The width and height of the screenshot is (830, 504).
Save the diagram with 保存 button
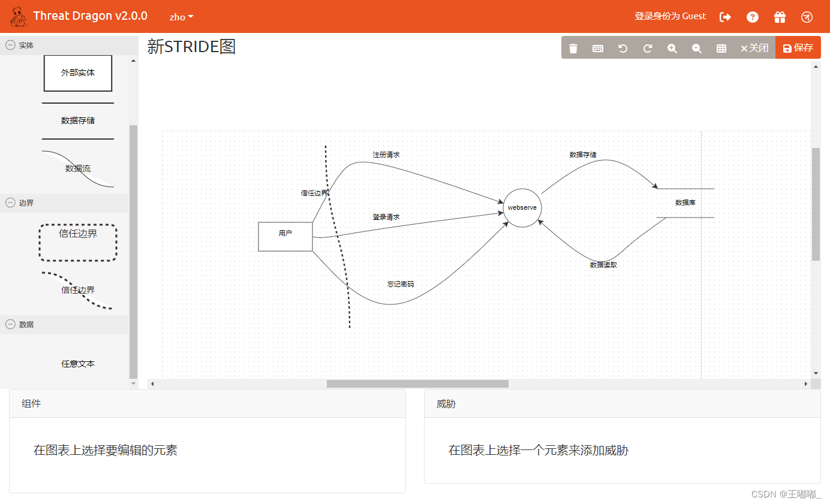[798, 47]
